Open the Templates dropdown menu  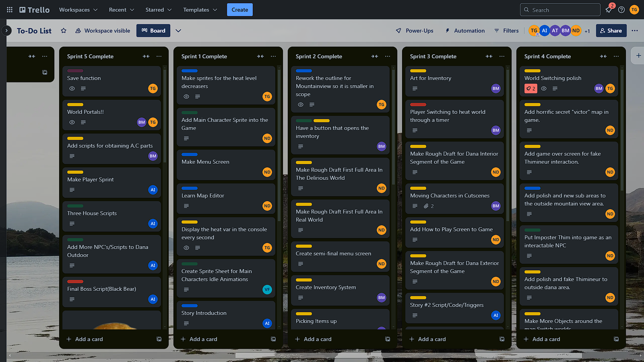tap(200, 10)
